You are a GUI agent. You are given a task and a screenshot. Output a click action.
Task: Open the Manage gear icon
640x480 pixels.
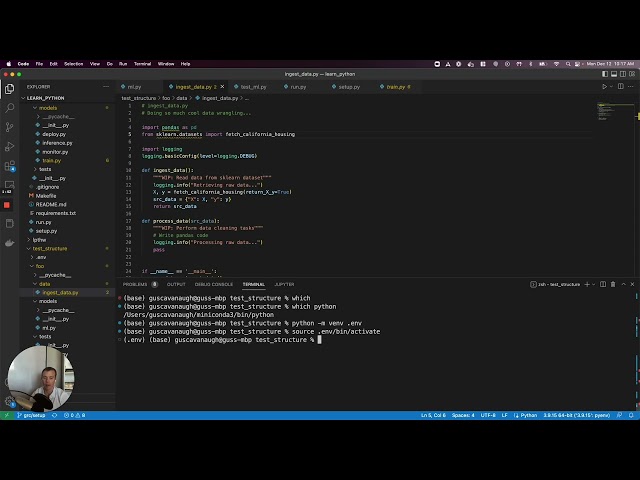click(x=9, y=402)
